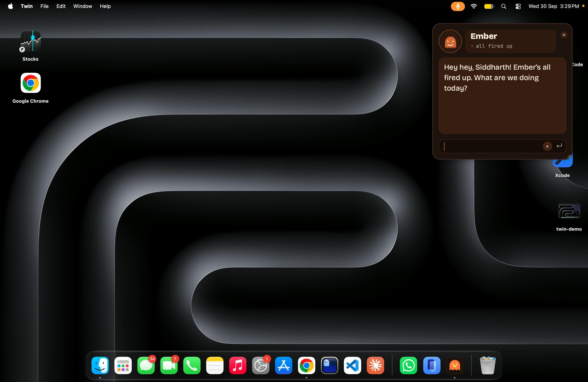The height and width of the screenshot is (382, 588).
Task: Open the Help menu
Action: [x=105, y=6]
